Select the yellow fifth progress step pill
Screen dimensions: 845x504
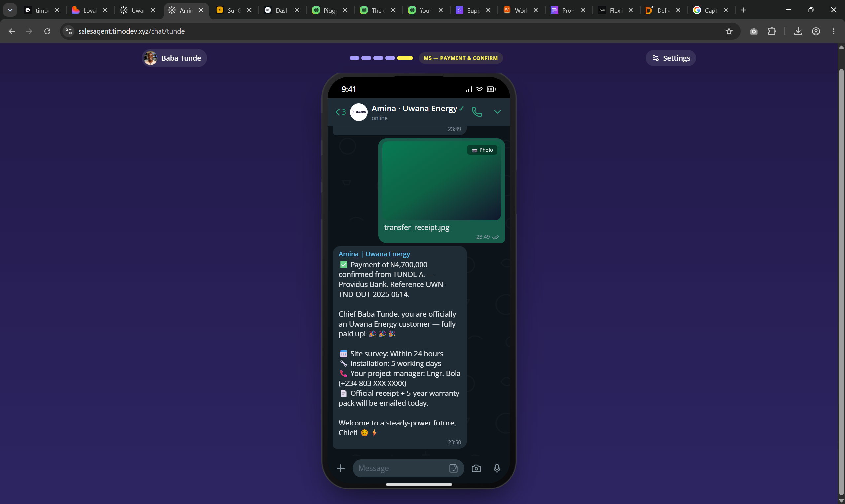(405, 58)
